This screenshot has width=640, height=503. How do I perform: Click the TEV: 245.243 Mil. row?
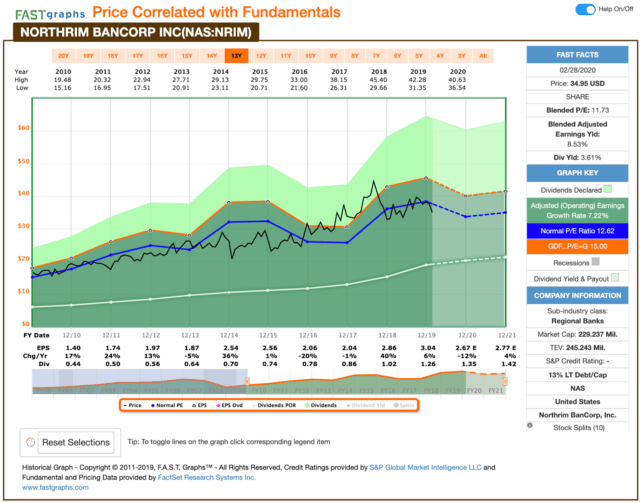pos(577,348)
